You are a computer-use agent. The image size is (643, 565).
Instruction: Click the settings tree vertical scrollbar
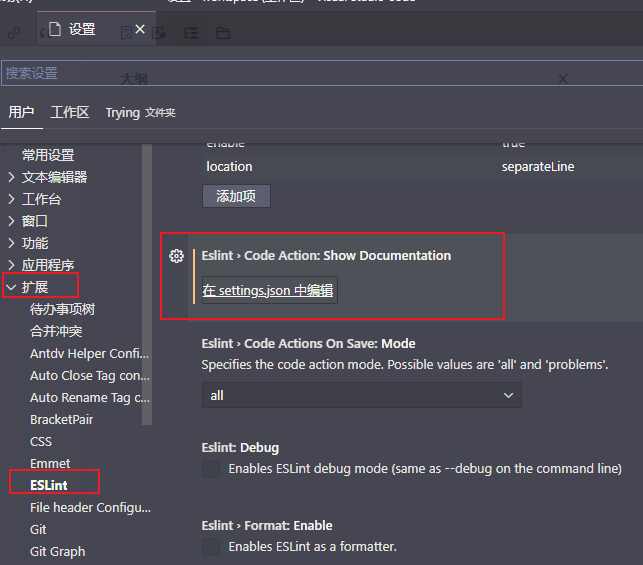tap(147, 285)
